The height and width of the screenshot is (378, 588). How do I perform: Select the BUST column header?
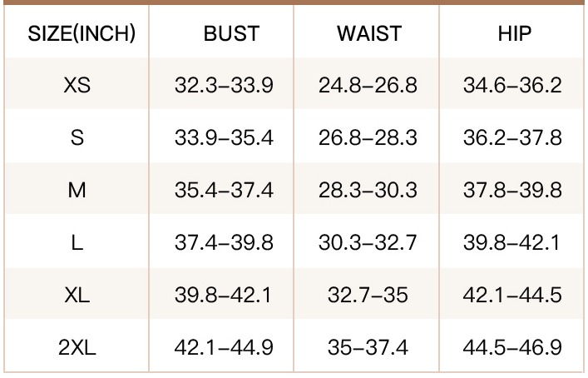click(x=231, y=33)
